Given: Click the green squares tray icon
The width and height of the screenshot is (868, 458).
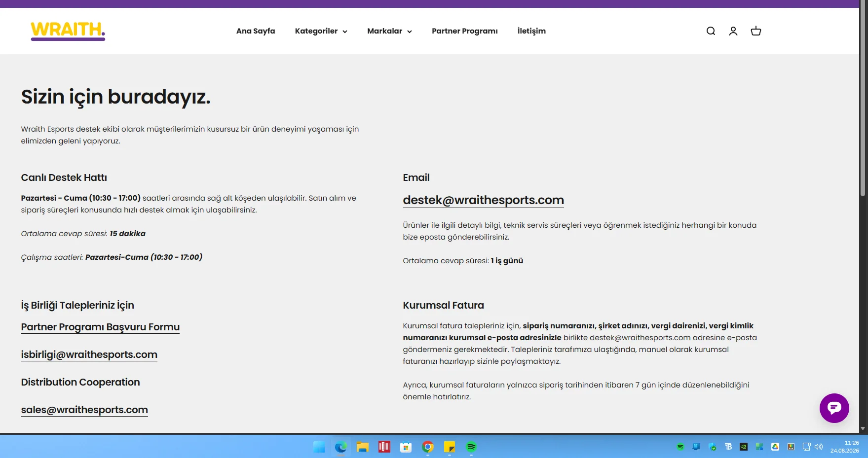Looking at the screenshot, I should (759, 447).
